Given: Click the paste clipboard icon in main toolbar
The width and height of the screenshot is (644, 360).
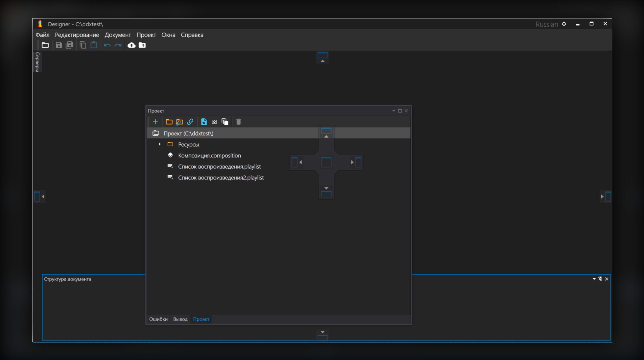Looking at the screenshot, I should point(94,45).
